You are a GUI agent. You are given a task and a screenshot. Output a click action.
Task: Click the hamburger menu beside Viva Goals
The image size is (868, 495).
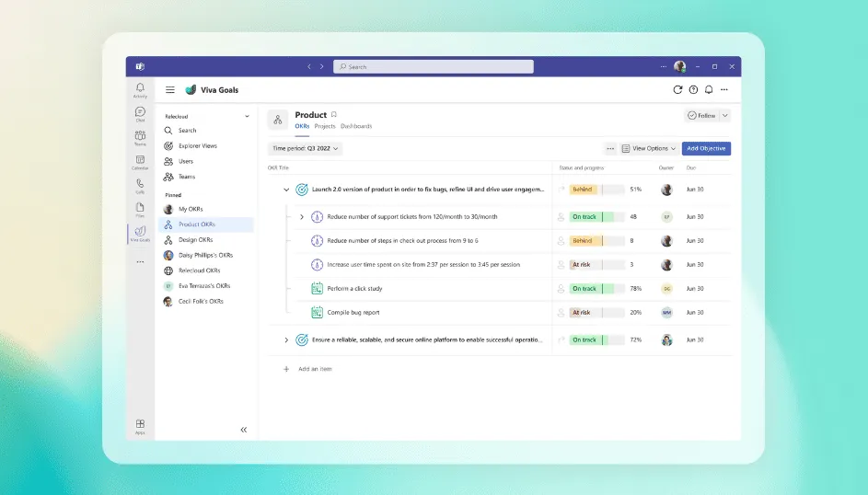pyautogui.click(x=170, y=90)
